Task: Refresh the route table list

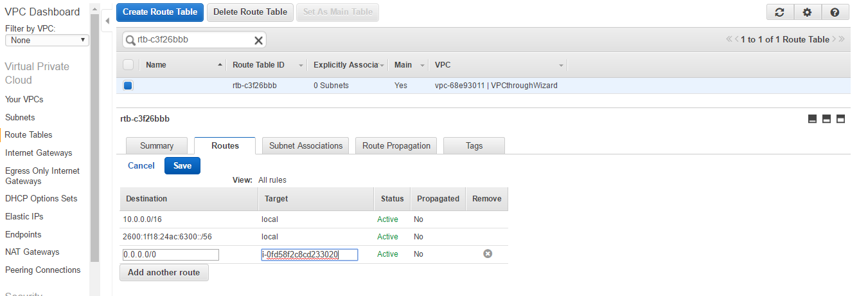Action: point(780,12)
